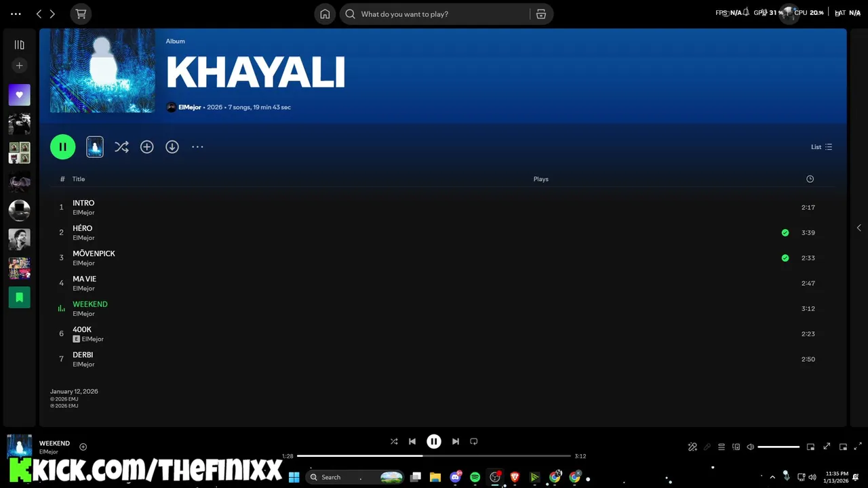
Task: Click now playing album art thumbnail
Action: coord(19,447)
